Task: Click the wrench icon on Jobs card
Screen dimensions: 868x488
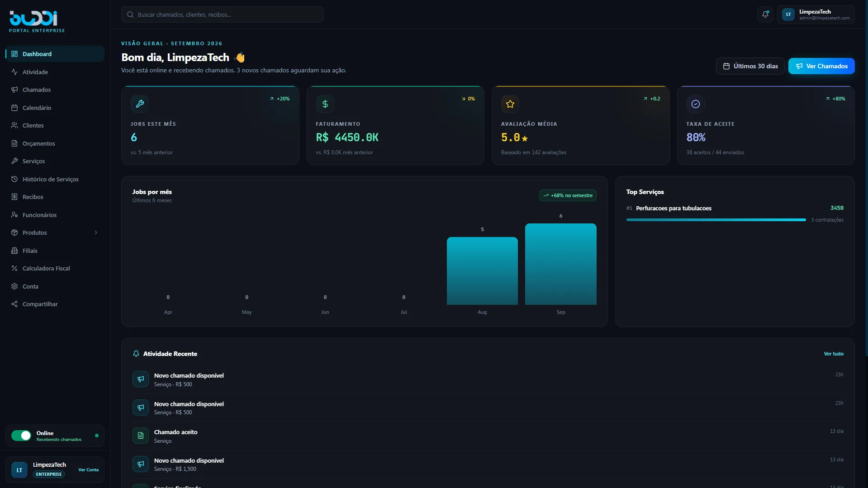Action: point(140,104)
